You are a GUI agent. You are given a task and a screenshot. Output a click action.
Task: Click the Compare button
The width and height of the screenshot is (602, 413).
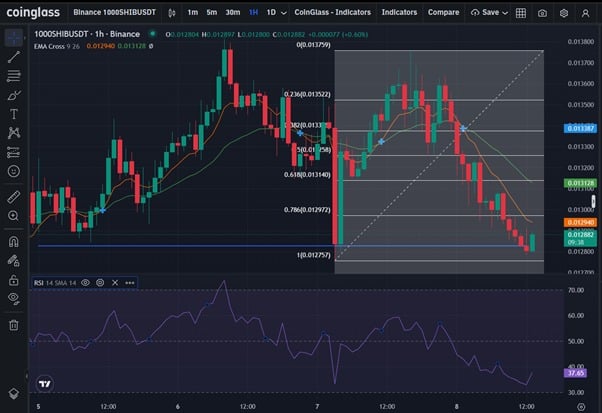click(x=443, y=12)
